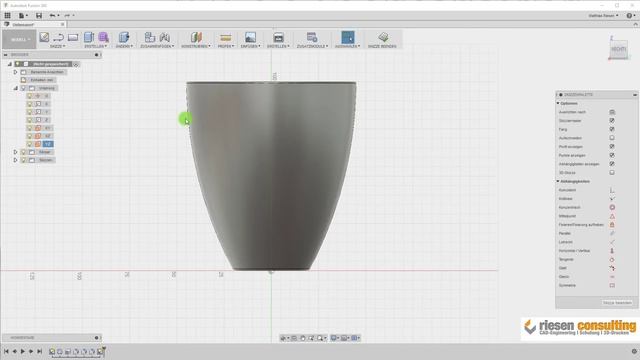Collapse the Ursprung folder tree node
Viewport: 640px width, 360px height.
(x=16, y=88)
